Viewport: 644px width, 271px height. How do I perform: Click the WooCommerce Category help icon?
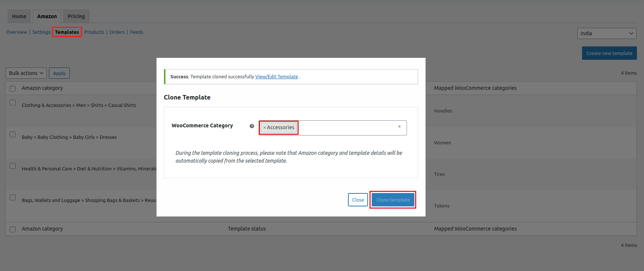point(252,126)
